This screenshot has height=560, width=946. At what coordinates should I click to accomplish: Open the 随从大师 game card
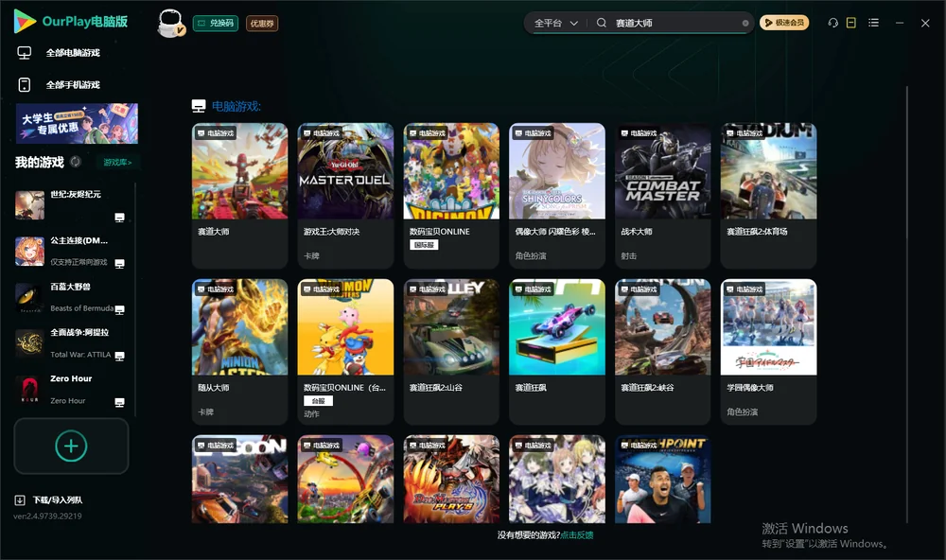point(239,352)
